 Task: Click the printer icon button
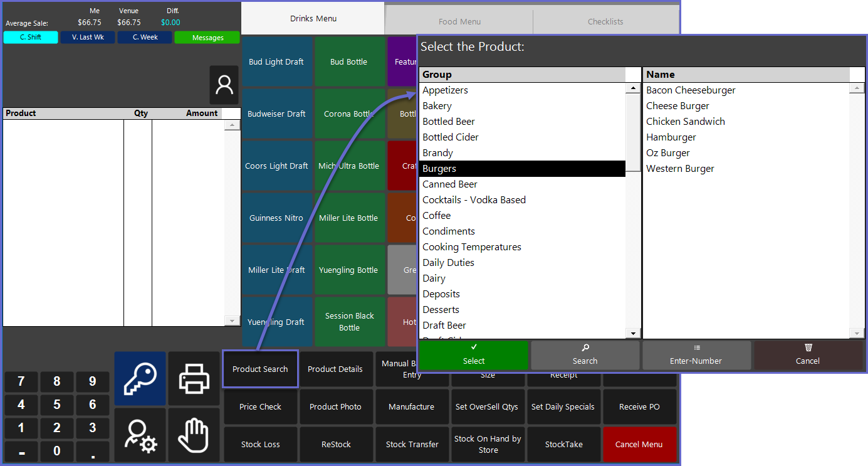tap(194, 378)
